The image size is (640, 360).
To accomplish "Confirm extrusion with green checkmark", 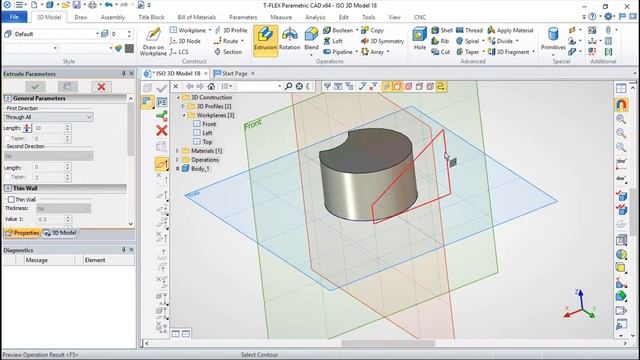I will (x=36, y=87).
